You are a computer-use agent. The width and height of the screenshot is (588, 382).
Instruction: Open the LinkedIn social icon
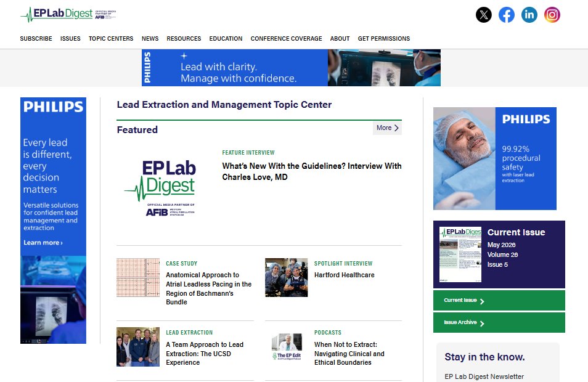pos(529,15)
